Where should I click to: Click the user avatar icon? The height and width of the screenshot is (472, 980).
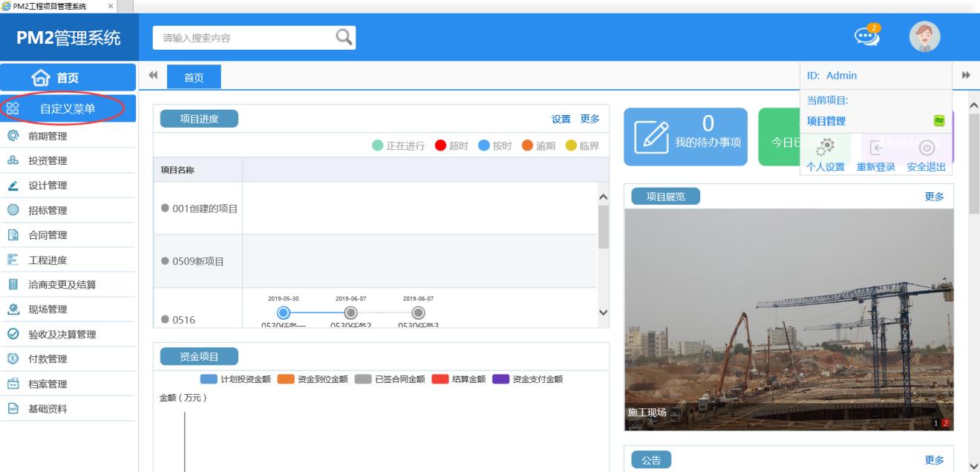(924, 37)
